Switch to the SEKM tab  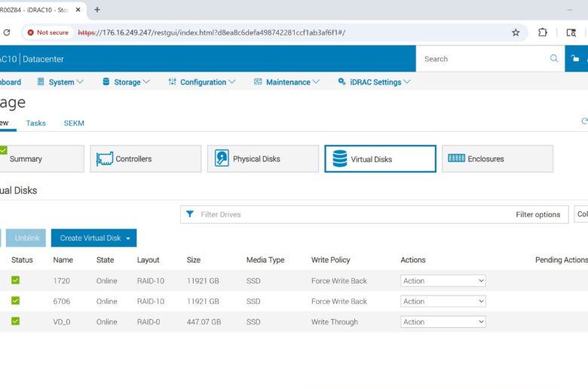coord(74,123)
